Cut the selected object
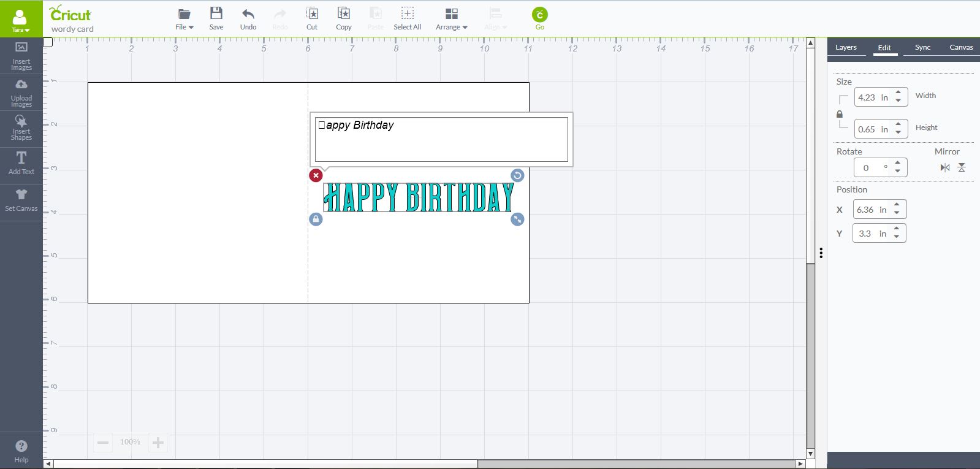Viewport: 980px width, 469px height. point(312,19)
